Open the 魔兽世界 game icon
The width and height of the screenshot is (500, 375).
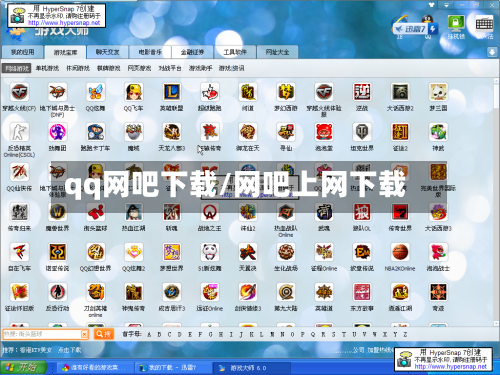click(x=57, y=212)
